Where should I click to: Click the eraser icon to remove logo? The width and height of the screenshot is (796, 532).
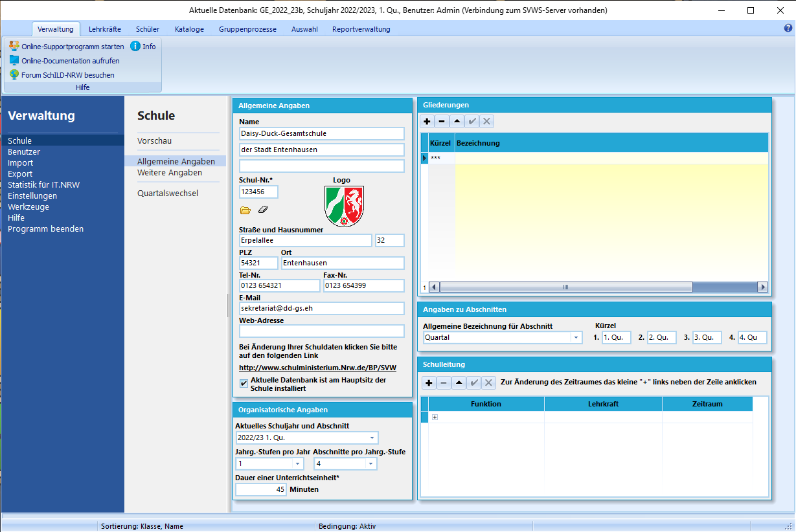[262, 210]
